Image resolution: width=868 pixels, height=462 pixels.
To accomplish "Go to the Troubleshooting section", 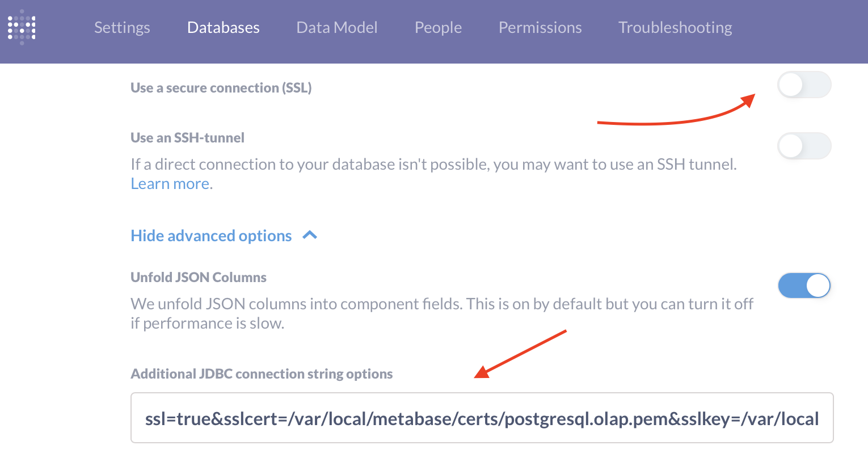I will 675,27.
